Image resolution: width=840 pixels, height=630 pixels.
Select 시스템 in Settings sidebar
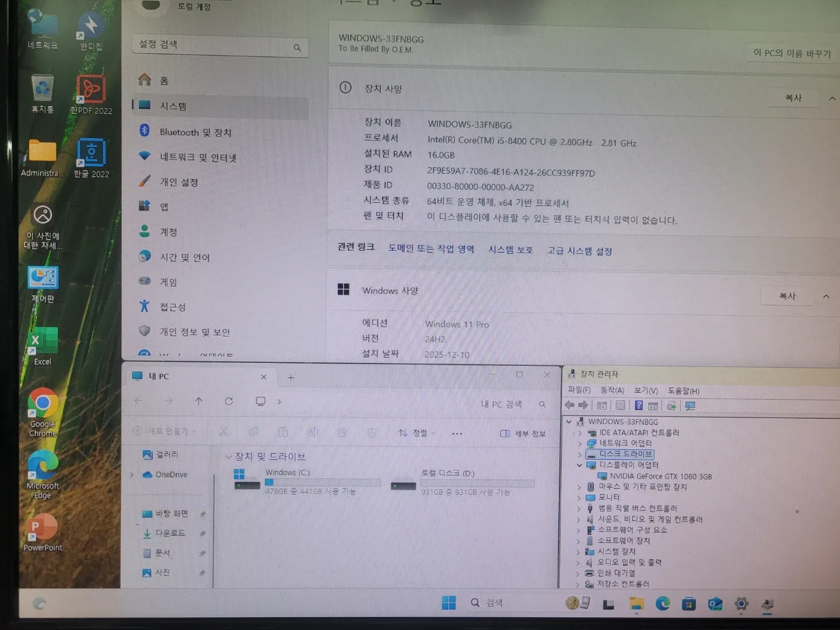point(220,106)
